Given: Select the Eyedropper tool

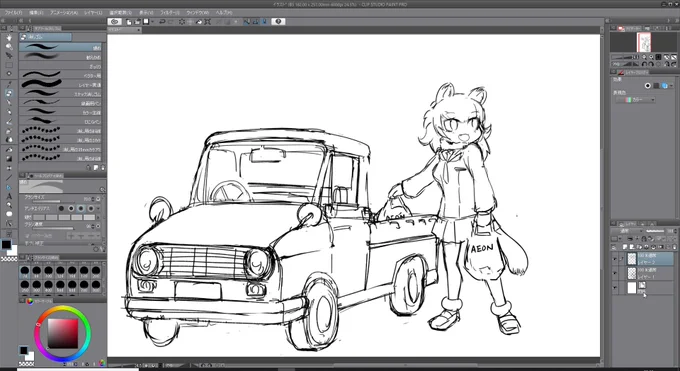Looking at the screenshot, I should click(x=9, y=84).
